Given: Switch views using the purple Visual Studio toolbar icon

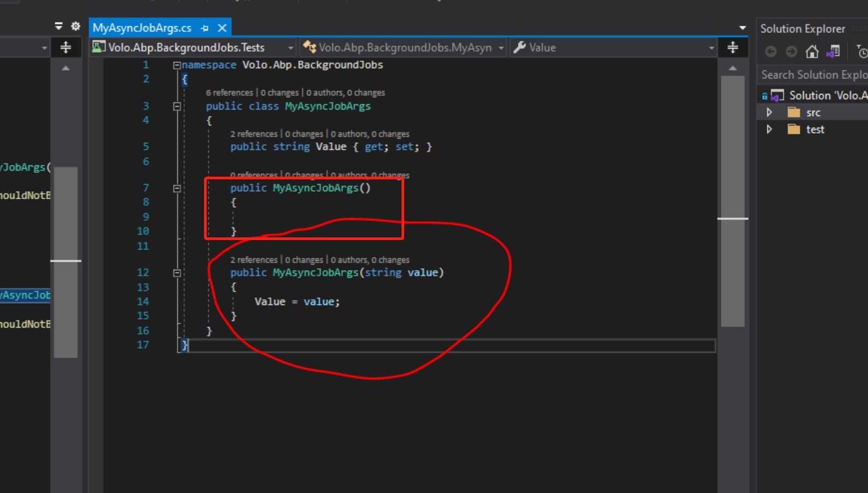Looking at the screenshot, I should coord(833,52).
